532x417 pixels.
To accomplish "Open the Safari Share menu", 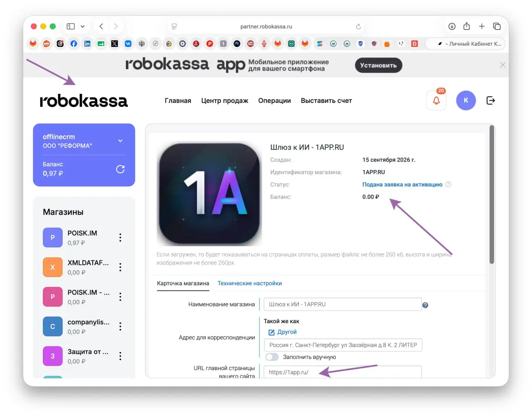I will point(467,26).
